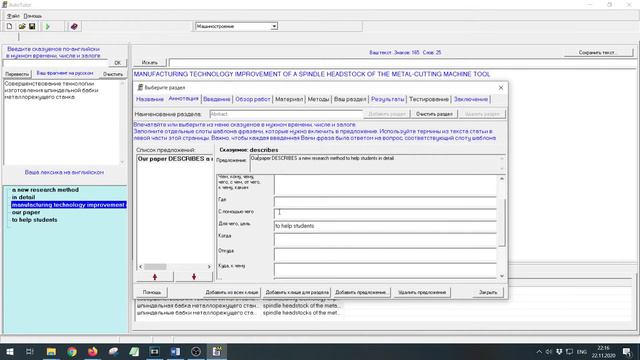Click the Где input field
The width and height of the screenshot is (640, 360).
coord(385,201)
